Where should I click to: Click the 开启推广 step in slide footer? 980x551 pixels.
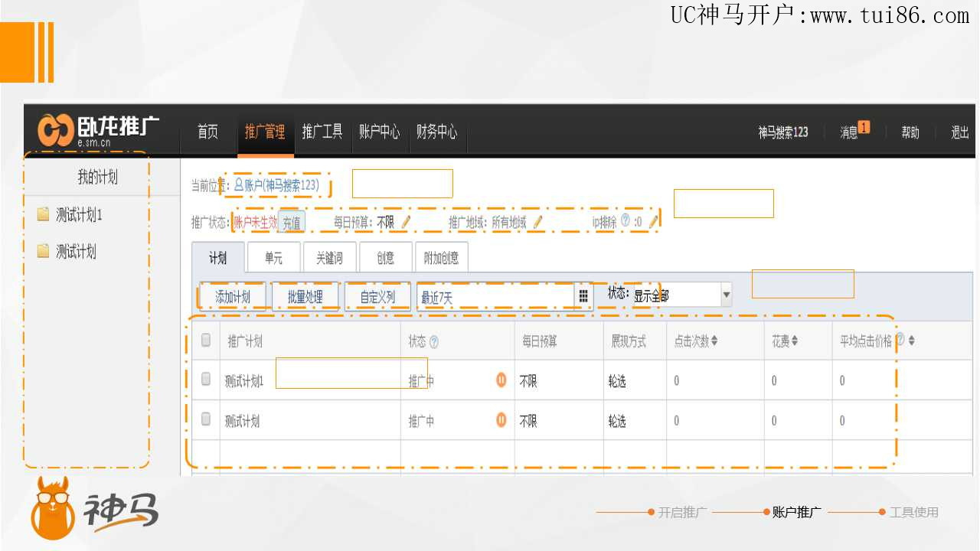(x=682, y=513)
